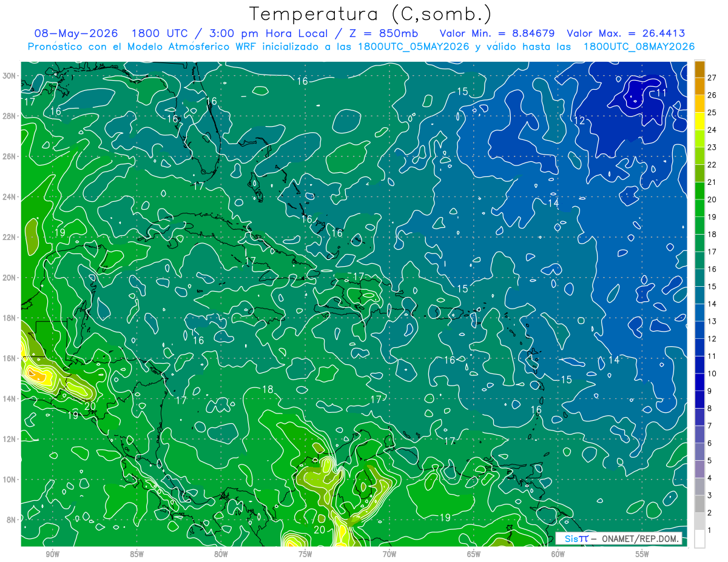The width and height of the screenshot is (728, 562).
Task: Click the WRF model initialization subtitle line
Action: (x=361, y=46)
